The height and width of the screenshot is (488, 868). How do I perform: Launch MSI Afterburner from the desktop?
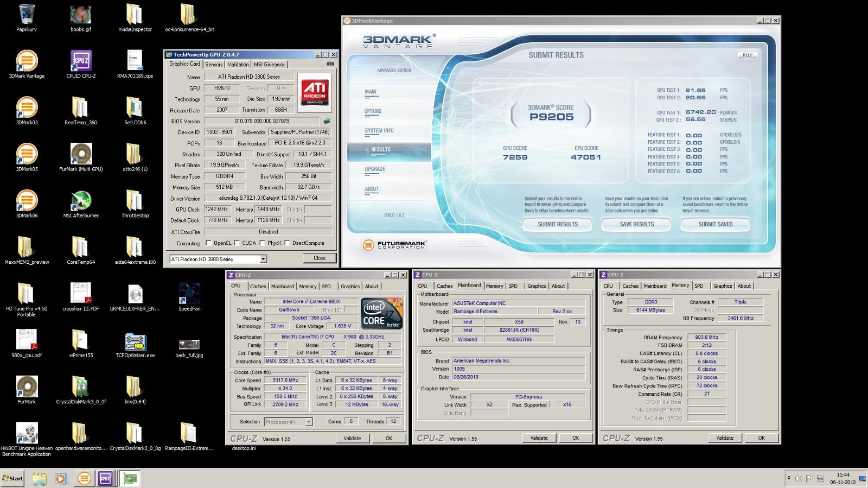(x=81, y=204)
